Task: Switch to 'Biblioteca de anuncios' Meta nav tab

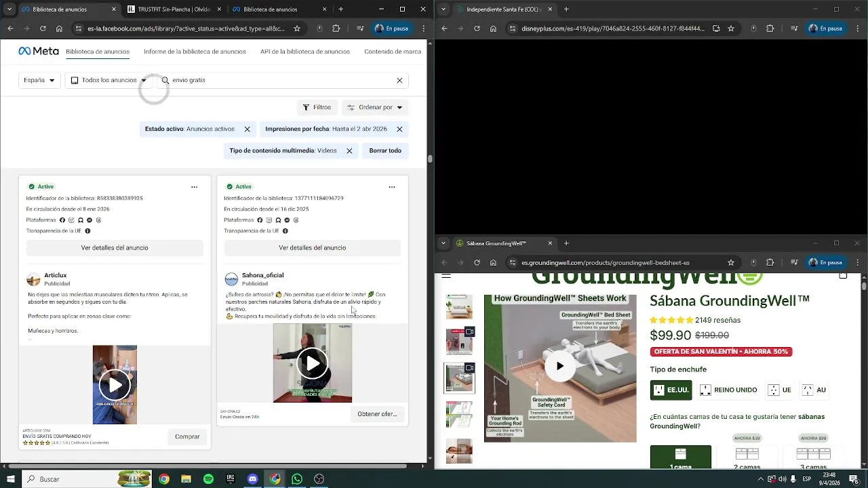Action: click(98, 52)
